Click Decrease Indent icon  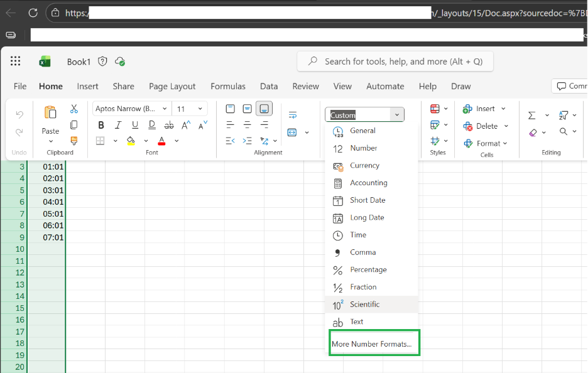[231, 141]
